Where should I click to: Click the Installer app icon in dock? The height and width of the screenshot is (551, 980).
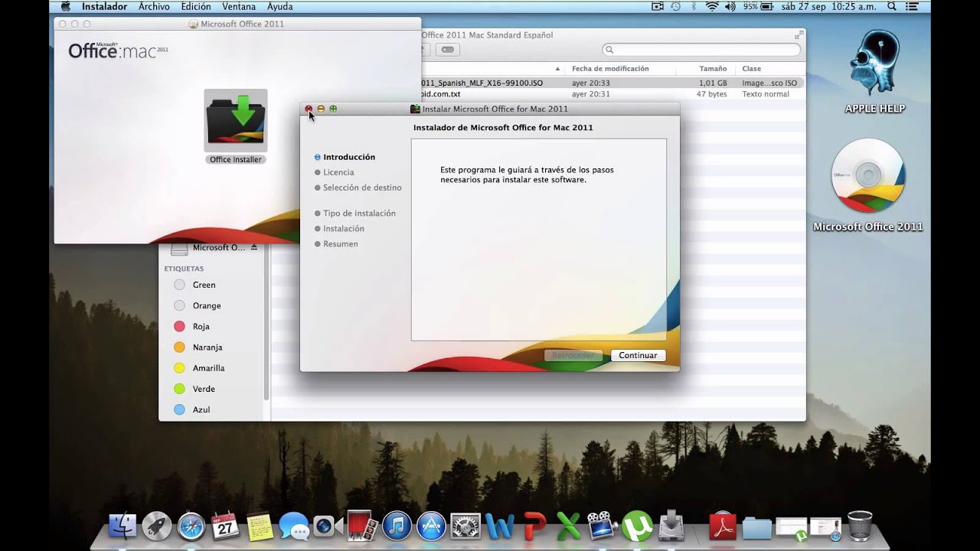(x=671, y=526)
